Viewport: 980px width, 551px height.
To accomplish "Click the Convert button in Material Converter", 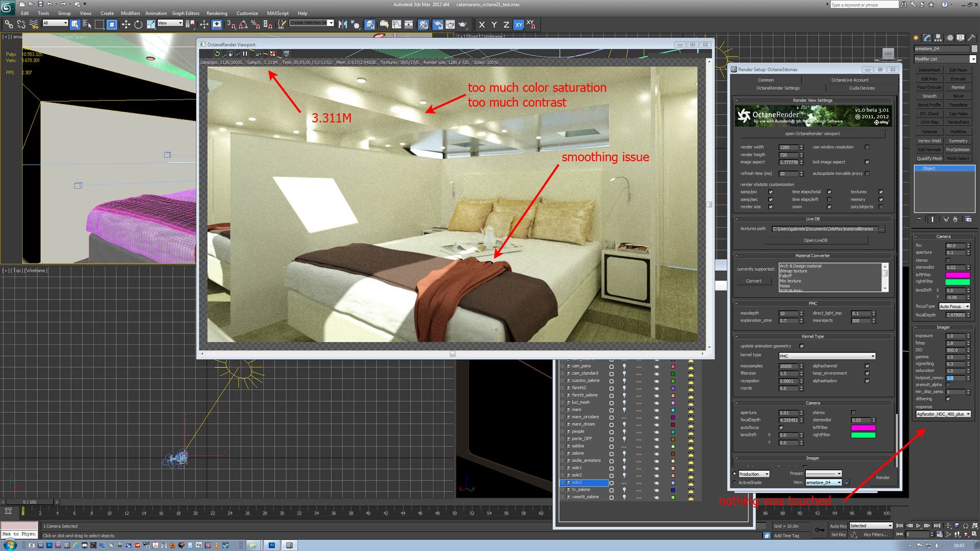I will [x=753, y=281].
